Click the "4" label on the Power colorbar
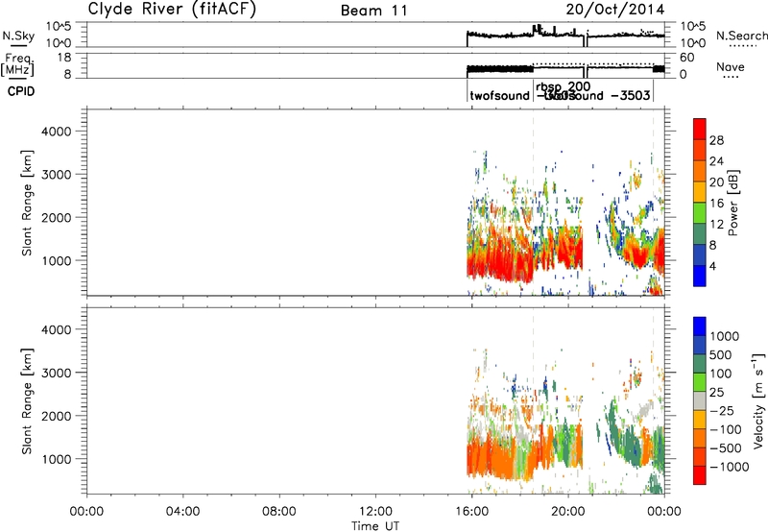 (x=713, y=266)
